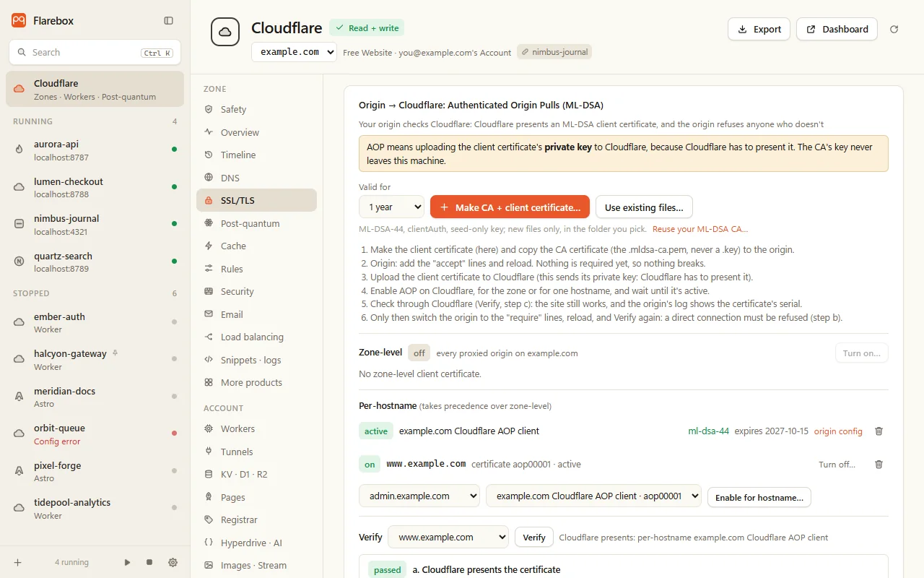The width and height of the screenshot is (924, 578).
Task: Click the nimbus-journal linked project chip
Action: tap(554, 52)
